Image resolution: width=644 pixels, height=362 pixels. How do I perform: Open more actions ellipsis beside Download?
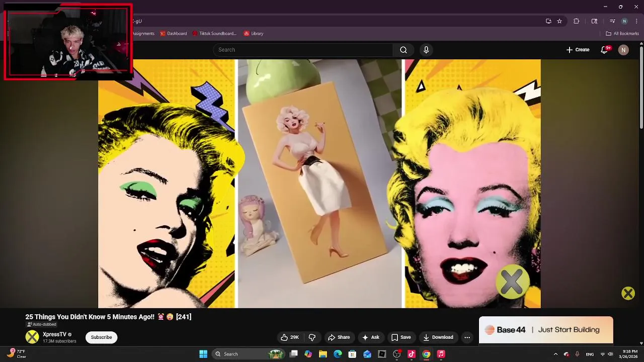(467, 337)
